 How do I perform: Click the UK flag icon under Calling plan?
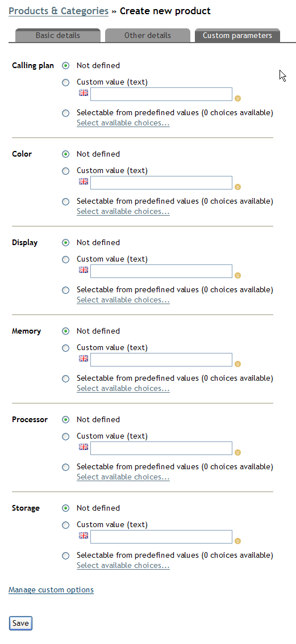coord(84,93)
